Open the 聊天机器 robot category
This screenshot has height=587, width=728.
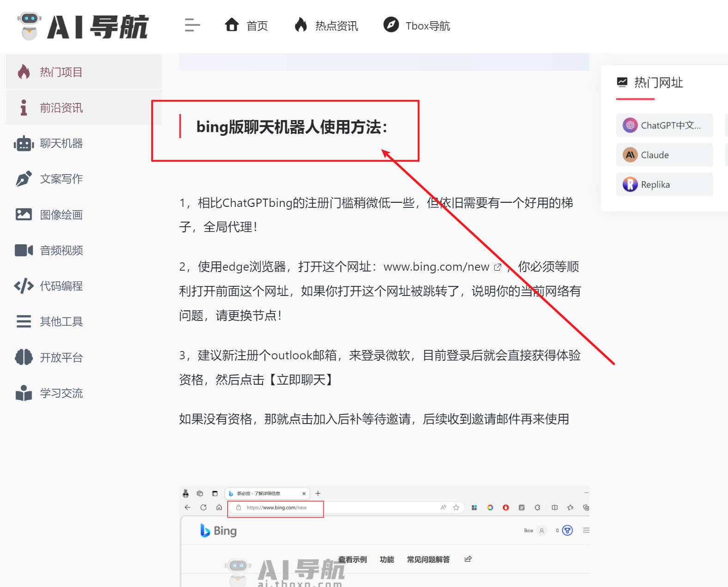(49, 144)
